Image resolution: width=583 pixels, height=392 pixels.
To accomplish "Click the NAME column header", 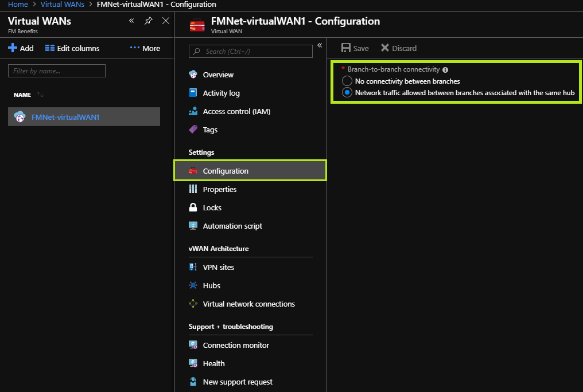I will tap(22, 95).
